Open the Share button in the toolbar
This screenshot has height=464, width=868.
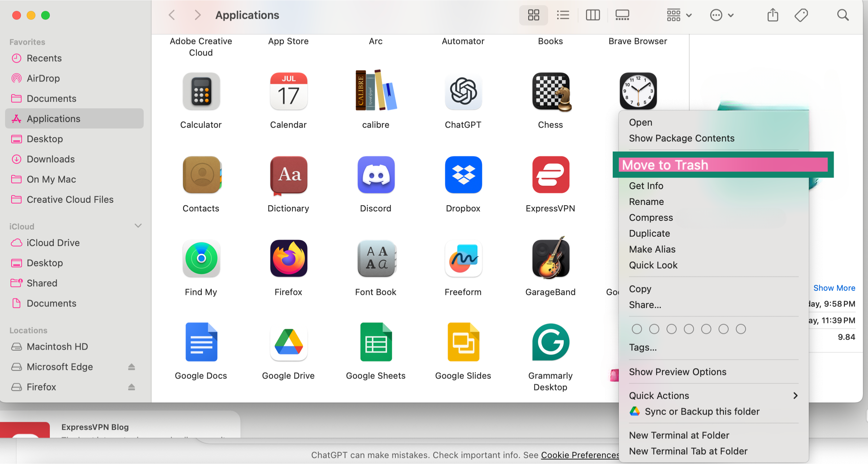[x=772, y=15]
